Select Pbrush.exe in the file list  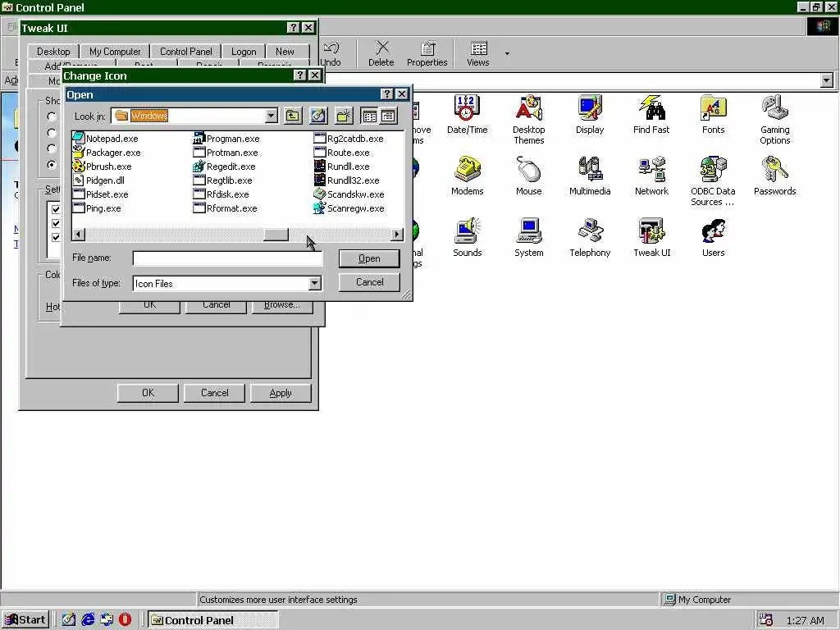[103, 166]
